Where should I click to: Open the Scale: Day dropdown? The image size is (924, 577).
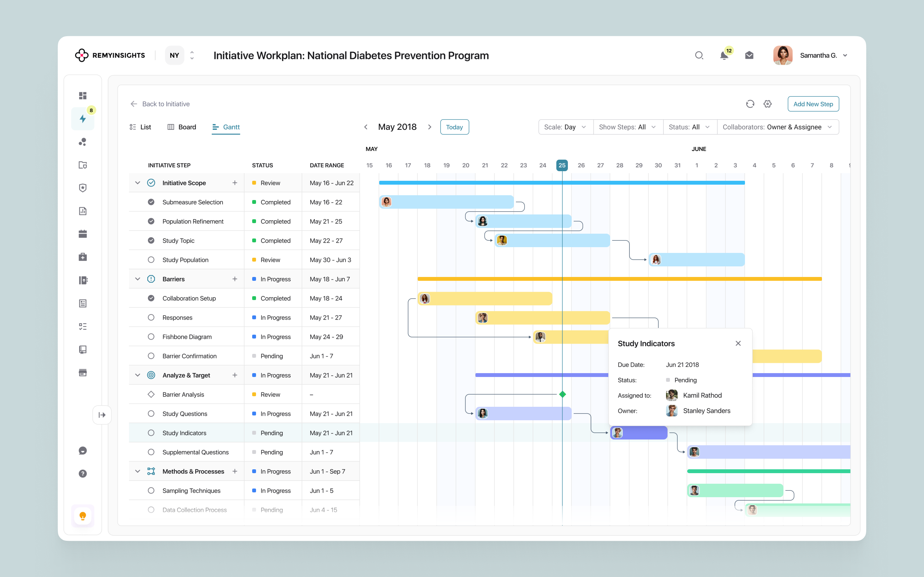[x=566, y=127]
